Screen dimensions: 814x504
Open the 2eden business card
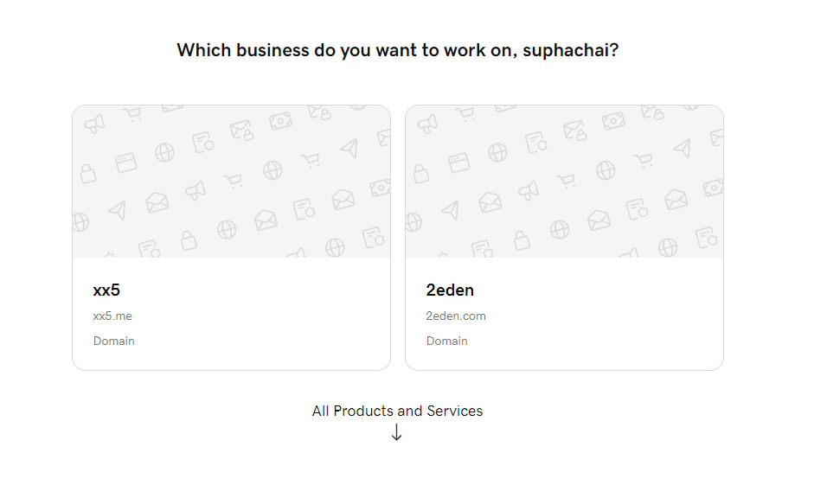click(564, 238)
